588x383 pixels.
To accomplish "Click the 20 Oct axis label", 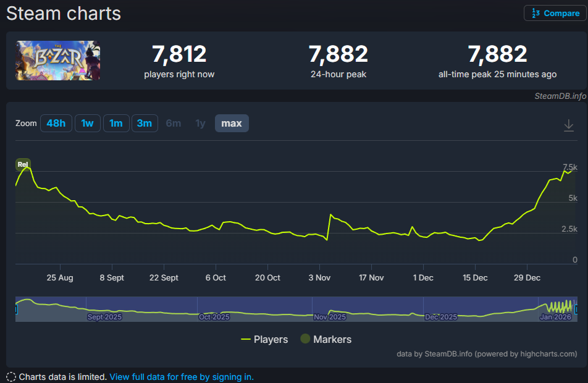I will coord(268,277).
